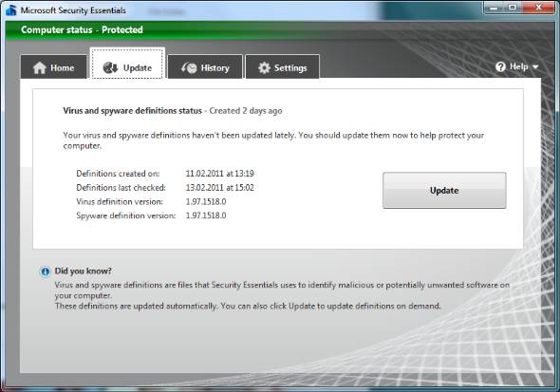Viewport: 560px width, 392px height.
Task: Click the Microsoft Security Essentials title bar icon
Action: (x=11, y=10)
